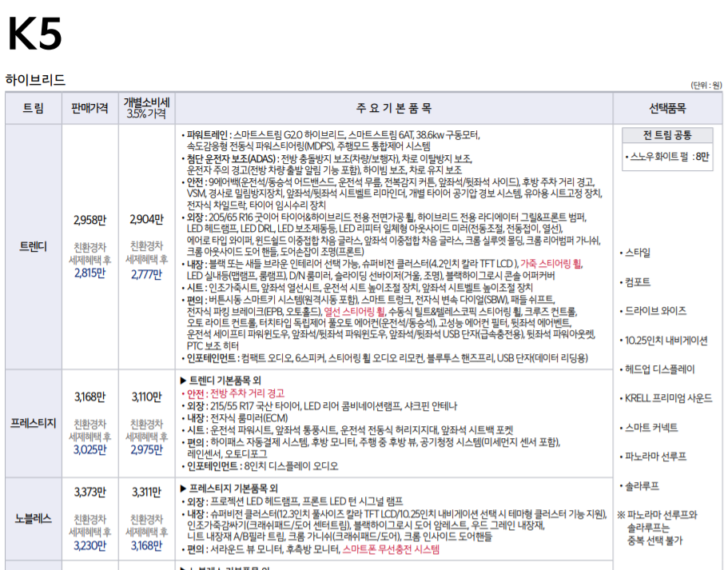Click the KRELL 프리미엄 사운드 option

tap(666, 398)
